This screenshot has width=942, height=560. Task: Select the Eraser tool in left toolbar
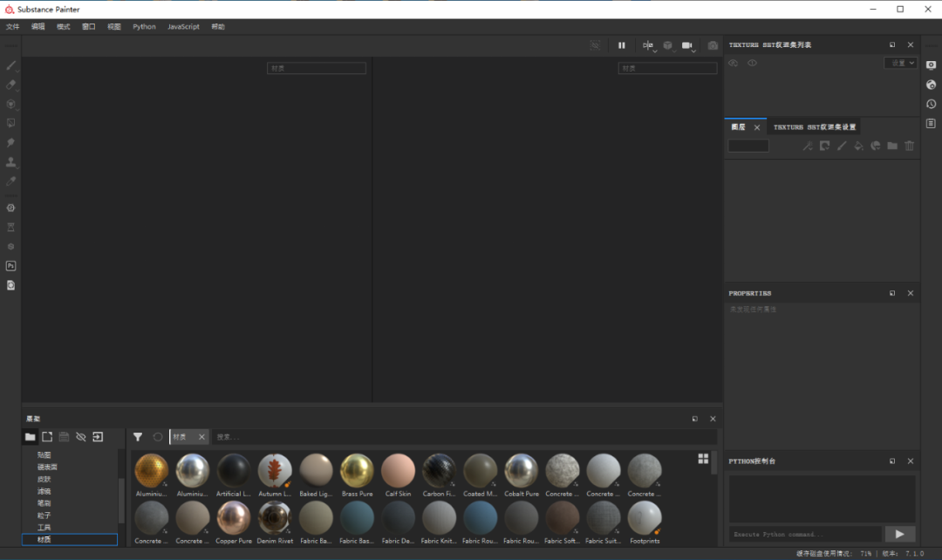[x=10, y=85]
